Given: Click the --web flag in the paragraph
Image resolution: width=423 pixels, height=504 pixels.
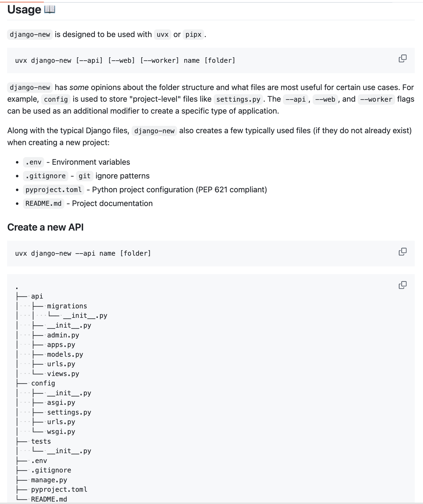Looking at the screenshot, I should pos(325,100).
